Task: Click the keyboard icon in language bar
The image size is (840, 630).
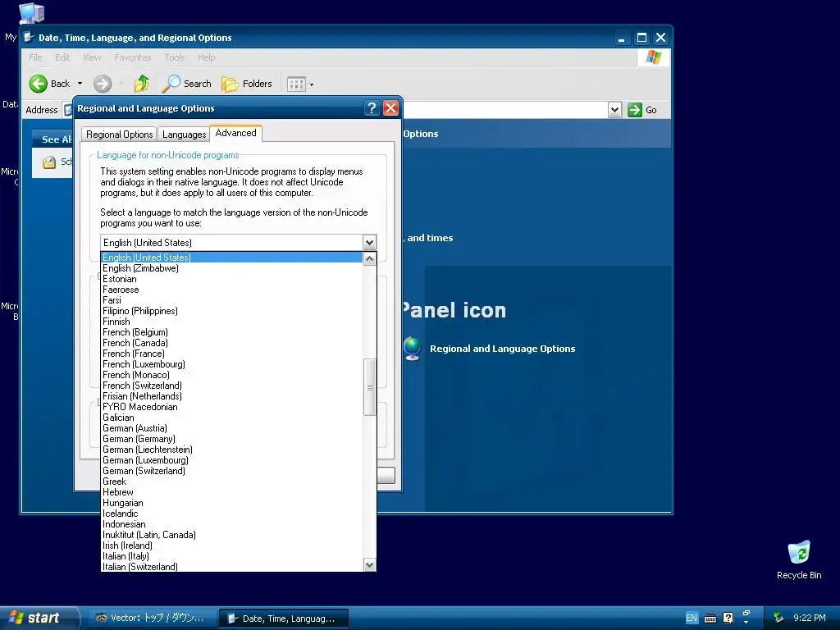Action: [710, 619]
